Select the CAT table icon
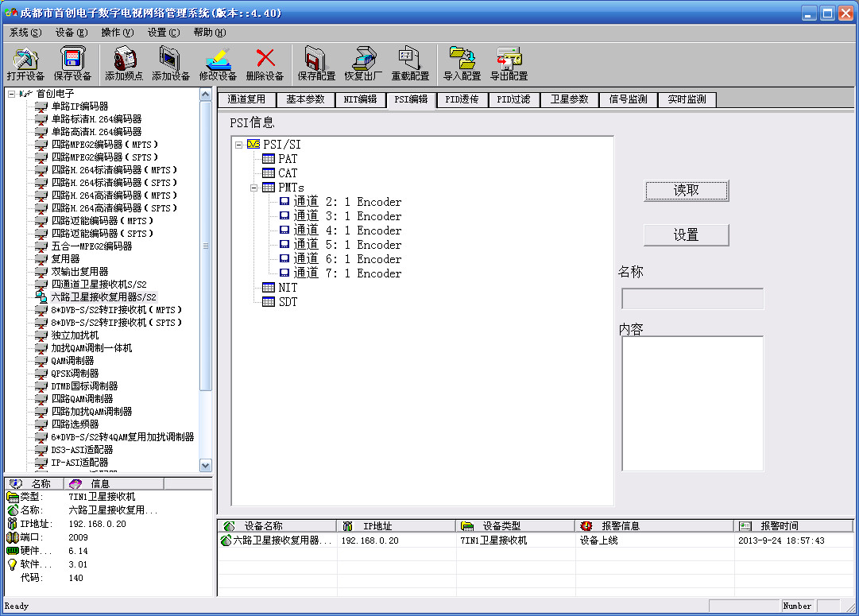Image resolution: width=859 pixels, height=616 pixels. pyautogui.click(x=269, y=173)
